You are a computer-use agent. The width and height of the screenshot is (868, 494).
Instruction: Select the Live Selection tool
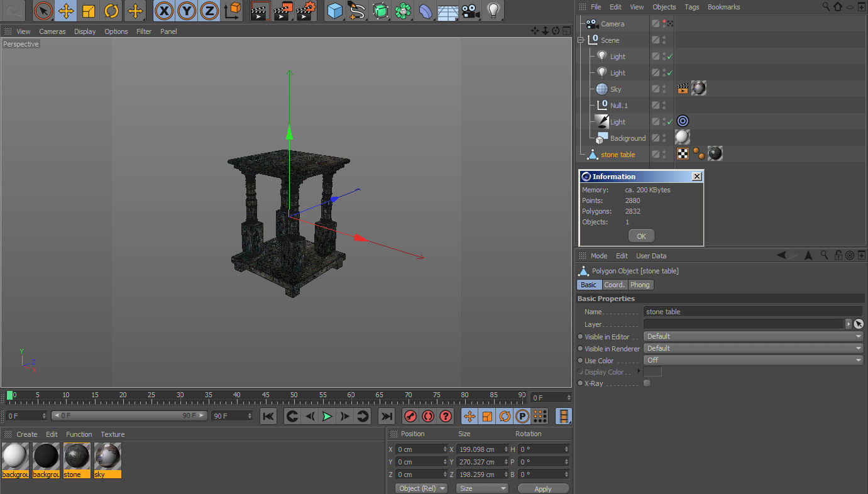pos(43,11)
